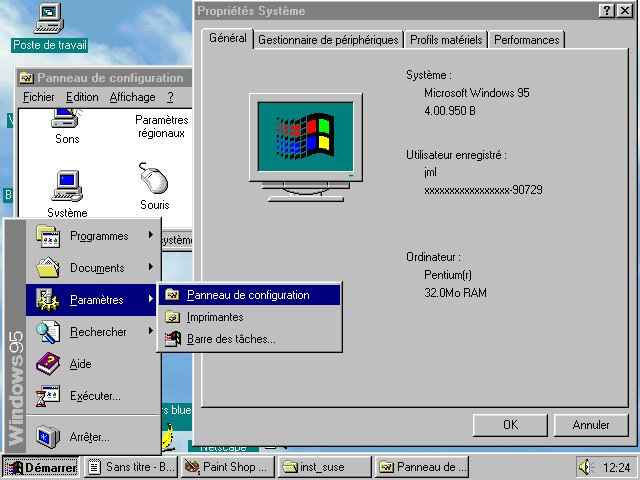Click the Documents folder icon in Start menu

(x=48, y=267)
